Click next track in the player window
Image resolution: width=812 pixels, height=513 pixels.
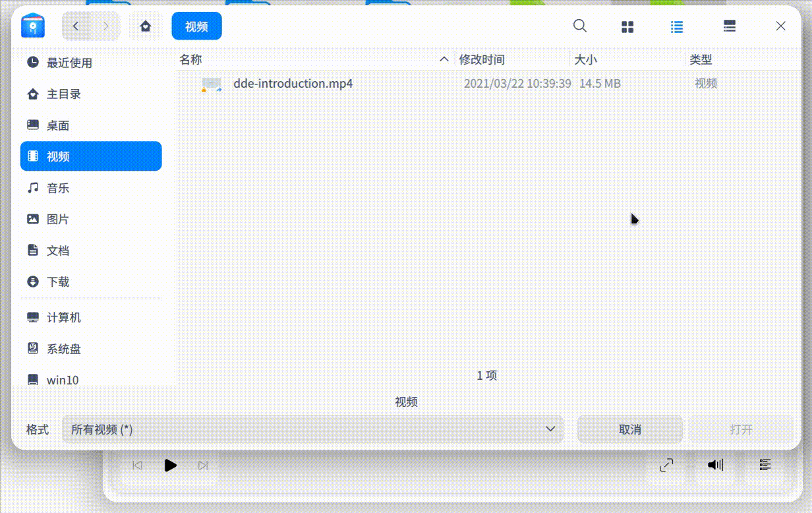203,466
